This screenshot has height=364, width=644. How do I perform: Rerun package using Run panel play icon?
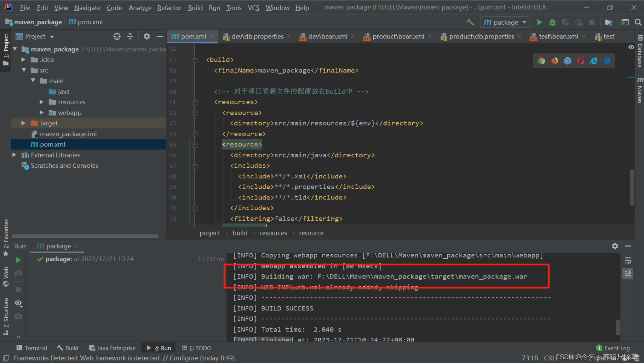(x=18, y=260)
